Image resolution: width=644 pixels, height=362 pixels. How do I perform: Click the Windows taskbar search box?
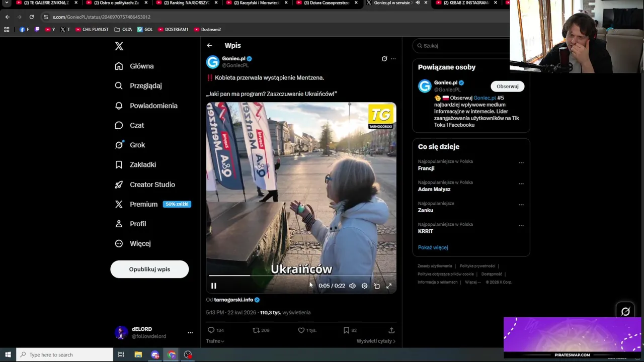click(64, 354)
